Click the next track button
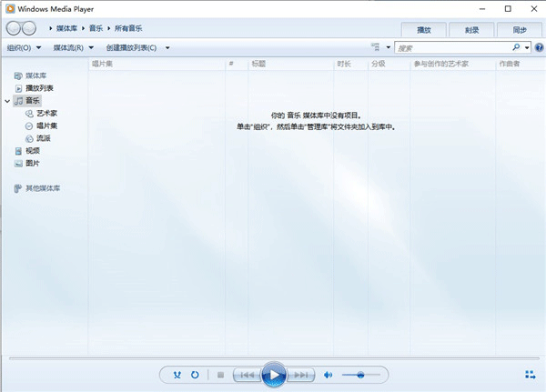The height and width of the screenshot is (392, 546). pos(300,375)
